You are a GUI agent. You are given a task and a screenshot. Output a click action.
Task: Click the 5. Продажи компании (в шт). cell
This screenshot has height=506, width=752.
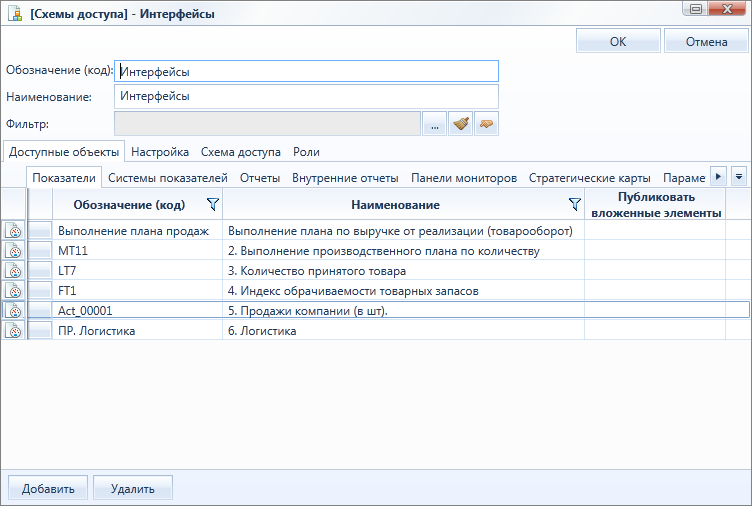click(x=403, y=311)
